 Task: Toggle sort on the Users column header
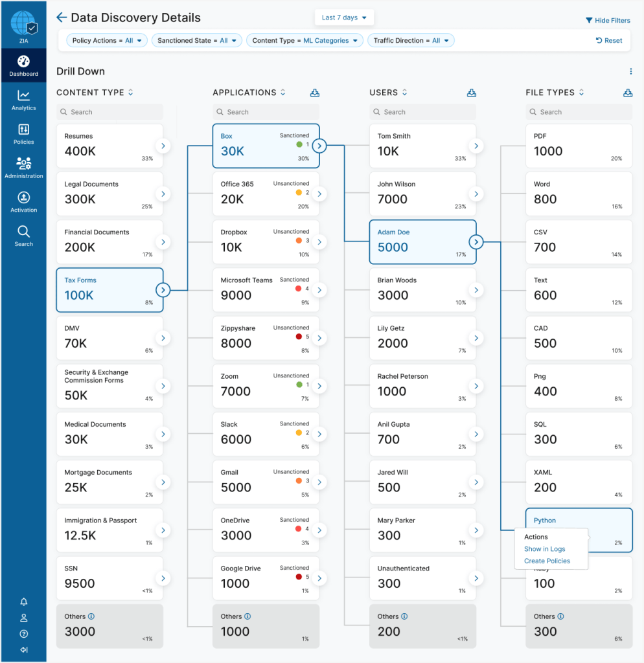[405, 93]
